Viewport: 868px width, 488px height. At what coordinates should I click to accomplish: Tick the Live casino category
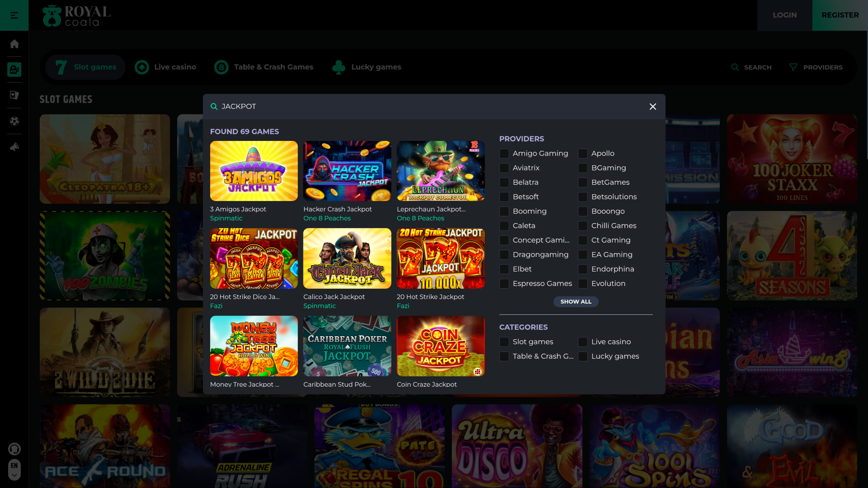pos(583,342)
